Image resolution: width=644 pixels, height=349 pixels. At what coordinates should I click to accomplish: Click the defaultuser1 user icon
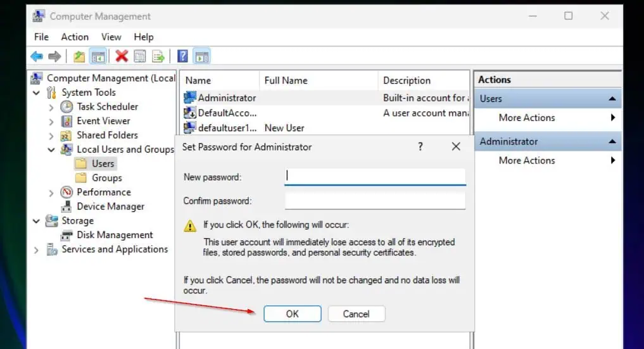pos(190,128)
